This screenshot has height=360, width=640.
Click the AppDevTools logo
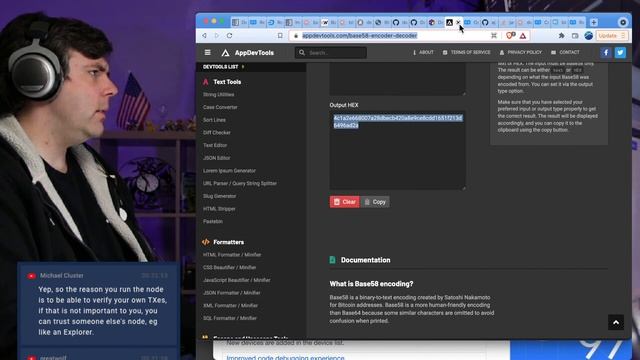[x=248, y=53]
